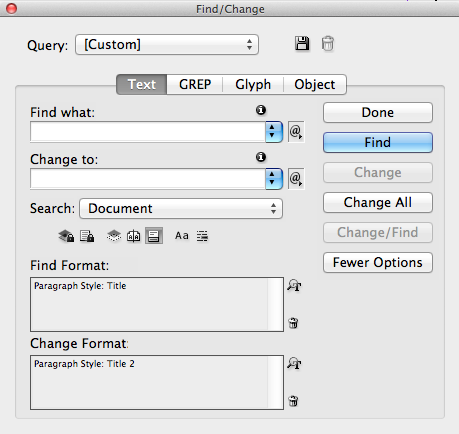This screenshot has height=434, width=459.
Task: Toggle Case Sensitive Aa option
Action: pyautogui.click(x=182, y=236)
